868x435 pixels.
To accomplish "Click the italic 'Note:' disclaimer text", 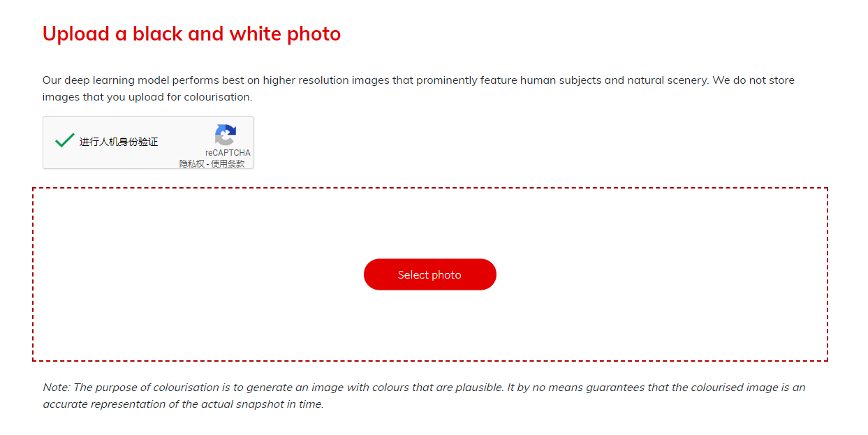I will [424, 396].
